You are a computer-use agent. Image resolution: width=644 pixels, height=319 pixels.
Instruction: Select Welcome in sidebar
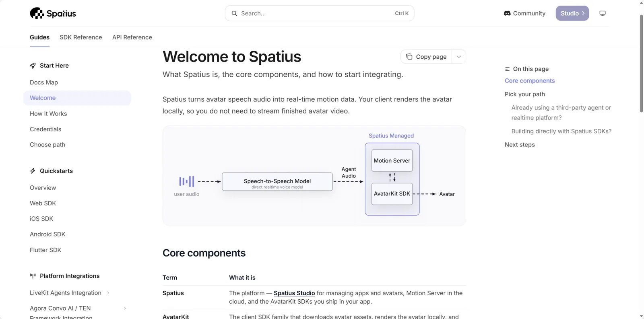(x=77, y=98)
